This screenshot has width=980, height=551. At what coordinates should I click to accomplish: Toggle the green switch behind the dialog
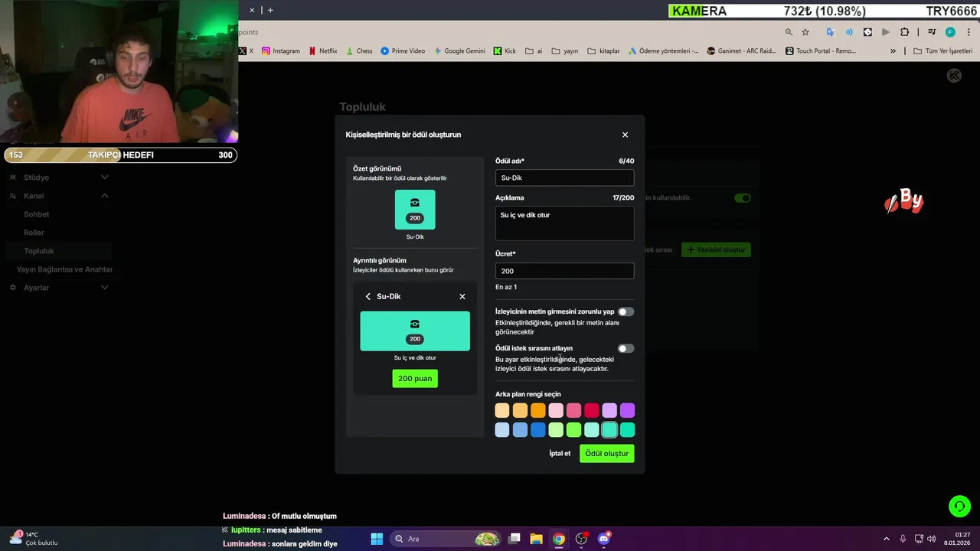pos(742,197)
